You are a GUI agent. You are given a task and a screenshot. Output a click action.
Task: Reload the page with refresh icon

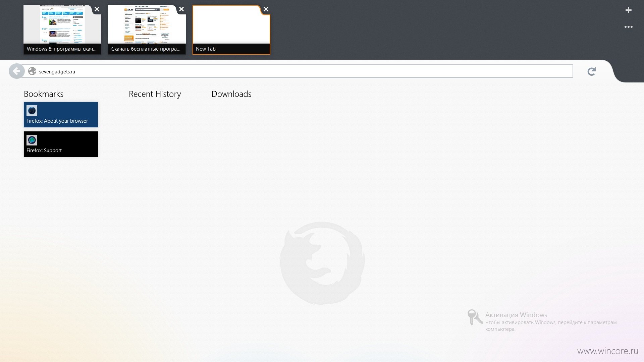pos(592,71)
